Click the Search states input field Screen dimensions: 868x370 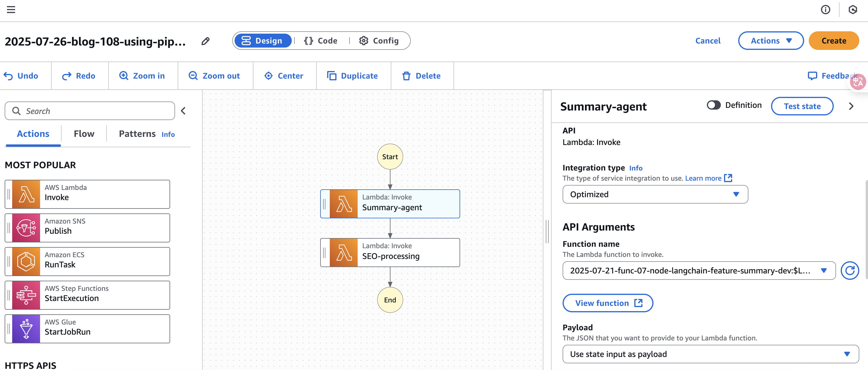pyautogui.click(x=90, y=111)
